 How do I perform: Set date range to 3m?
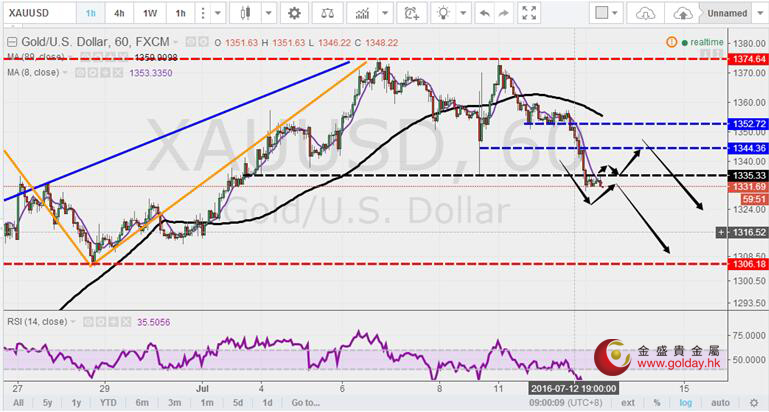pos(175,403)
